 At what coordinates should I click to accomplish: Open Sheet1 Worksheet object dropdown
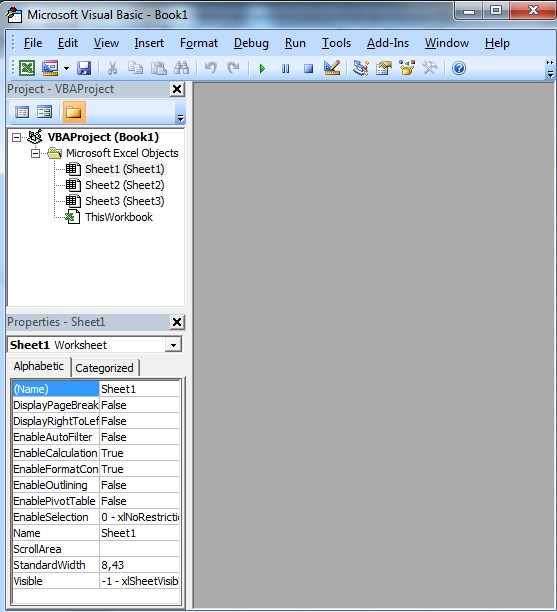click(x=173, y=345)
